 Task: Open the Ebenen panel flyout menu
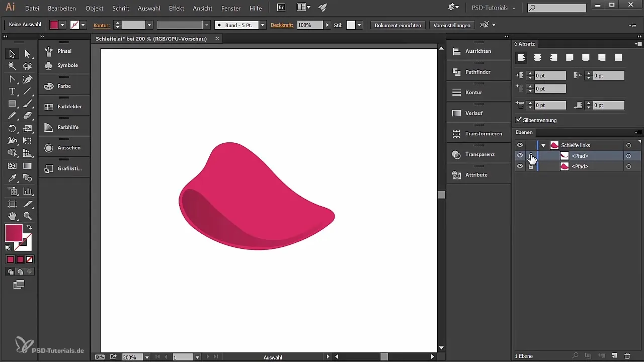coord(639,132)
